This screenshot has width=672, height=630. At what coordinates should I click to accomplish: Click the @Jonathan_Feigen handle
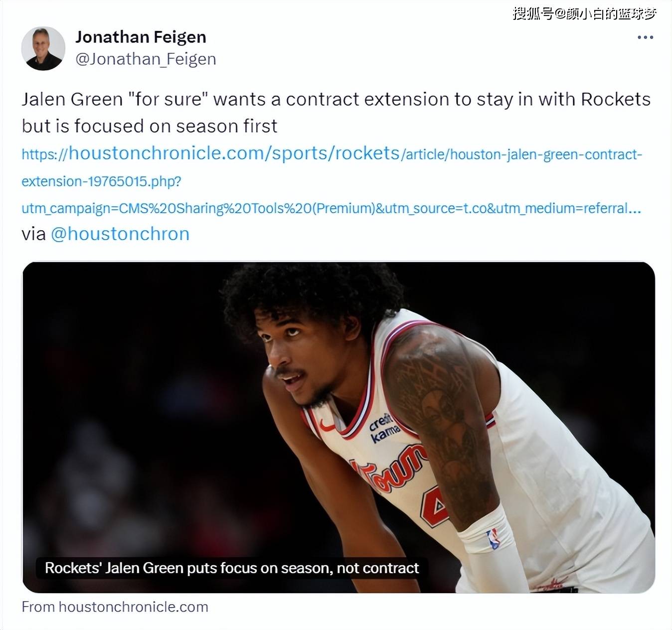[146, 59]
